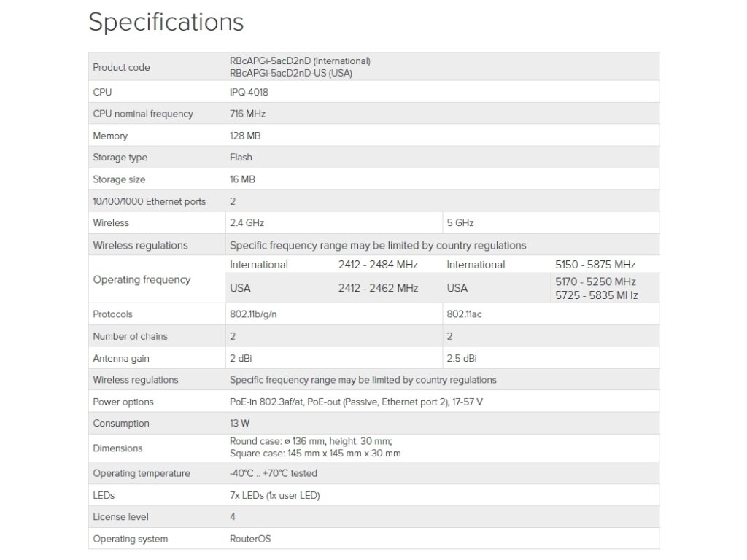This screenshot has height=560, width=747.
Task: Click the 128 MB memory value
Action: (245, 136)
